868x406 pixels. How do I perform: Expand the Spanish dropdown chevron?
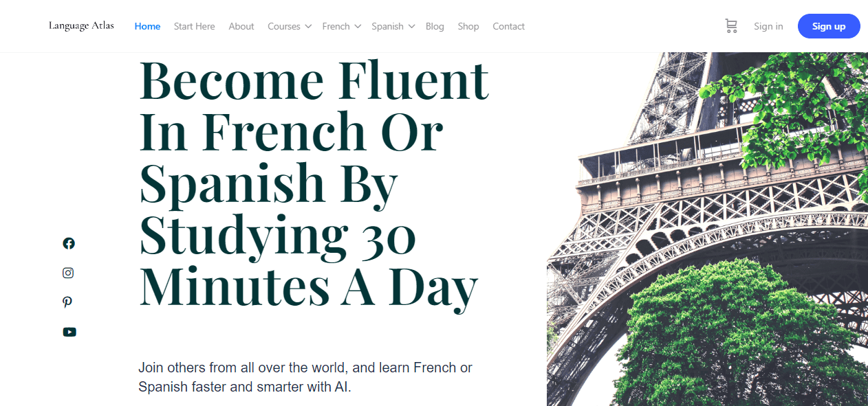coord(411,26)
